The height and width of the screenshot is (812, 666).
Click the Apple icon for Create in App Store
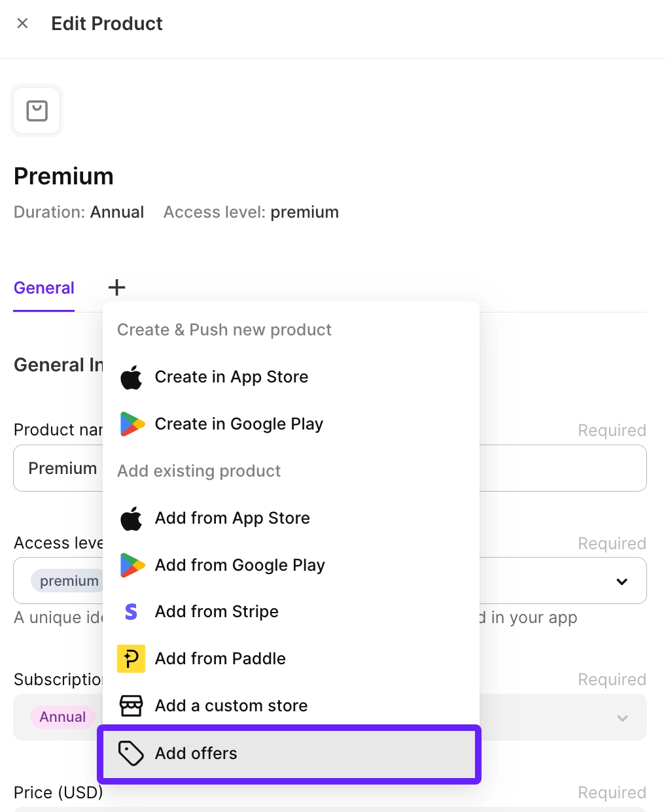pyautogui.click(x=131, y=377)
